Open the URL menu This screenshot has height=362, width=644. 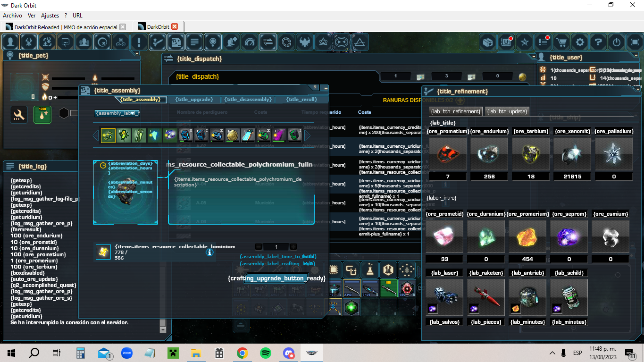point(77,16)
